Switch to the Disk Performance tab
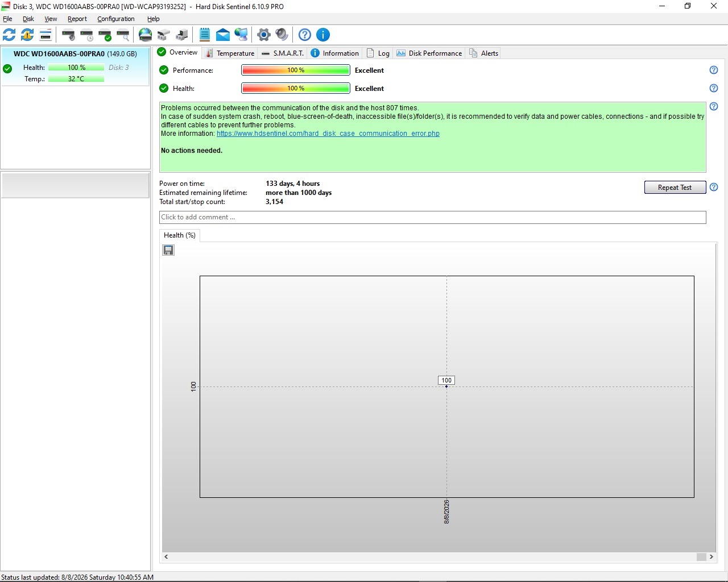Screen dimensions: 728x582 click(x=429, y=53)
